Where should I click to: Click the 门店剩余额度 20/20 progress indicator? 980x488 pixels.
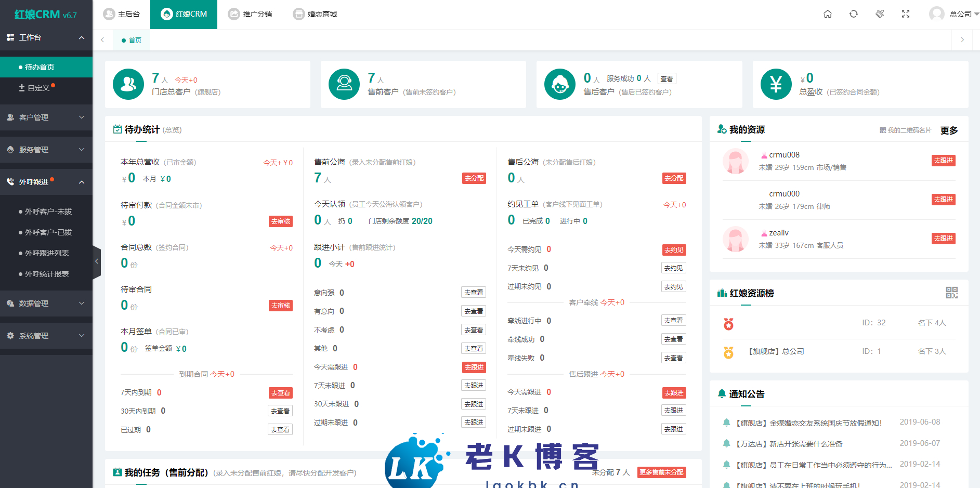[x=400, y=220]
